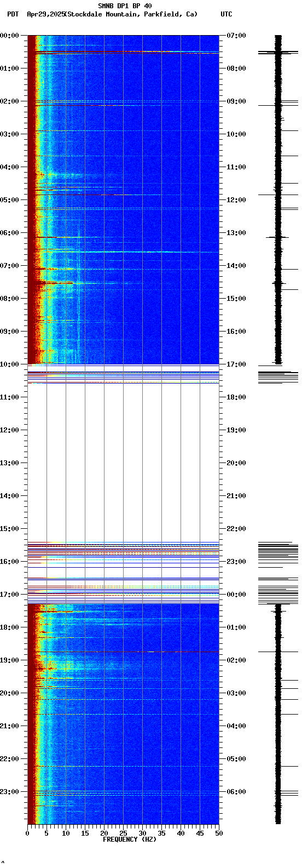Click the '11:00' PDT time label
The width and height of the screenshot is (302, 868).
(x=9, y=397)
